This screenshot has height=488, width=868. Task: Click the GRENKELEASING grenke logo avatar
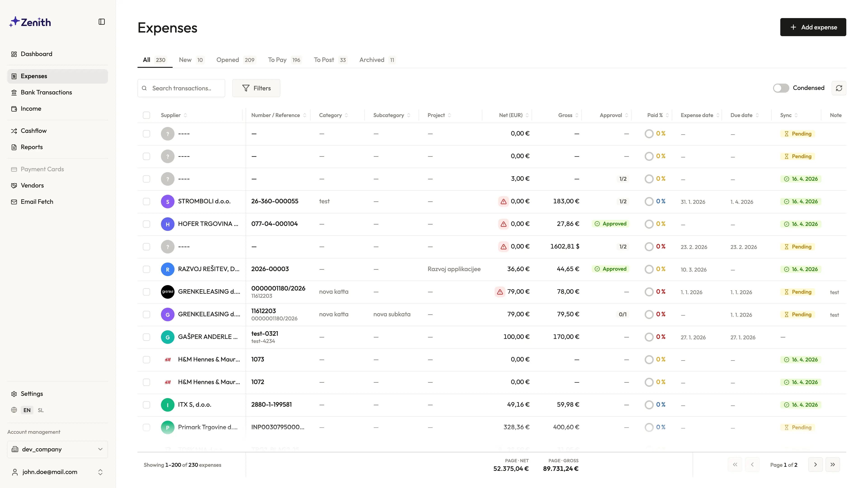[x=167, y=292]
